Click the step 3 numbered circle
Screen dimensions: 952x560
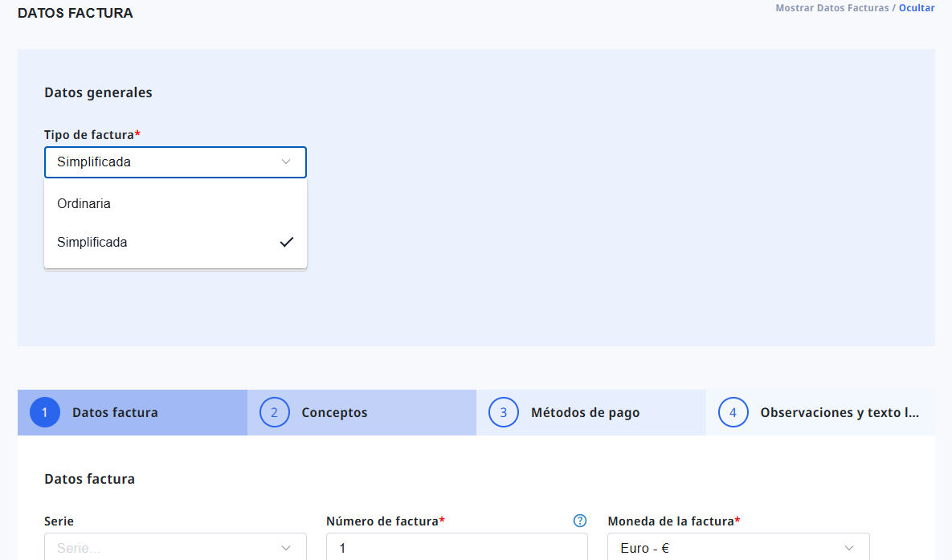[504, 412]
